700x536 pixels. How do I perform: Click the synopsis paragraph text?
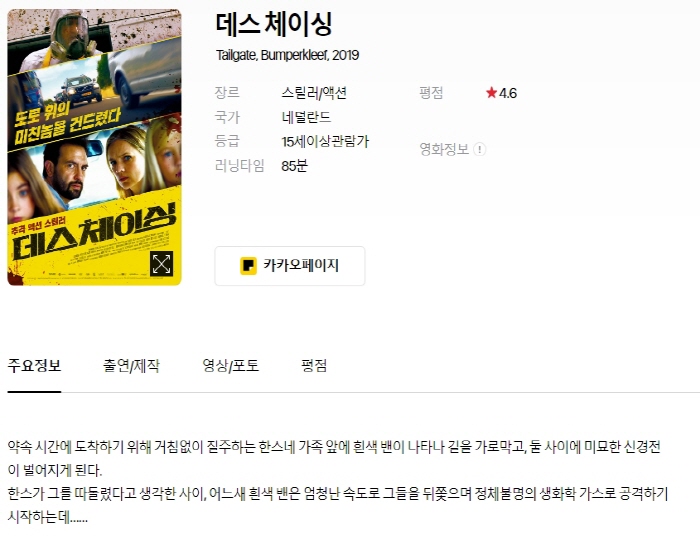pyautogui.click(x=338, y=482)
